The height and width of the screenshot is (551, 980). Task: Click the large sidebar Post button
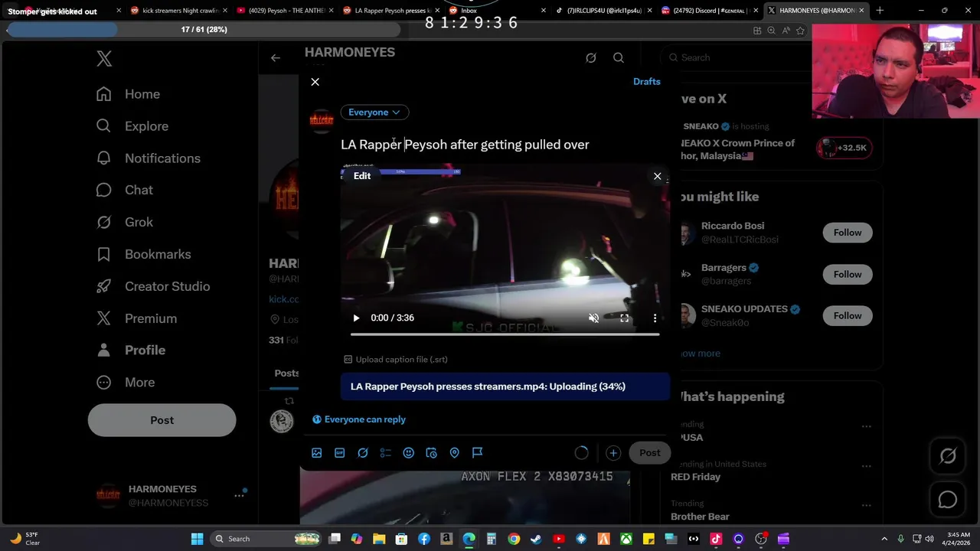pos(162,420)
